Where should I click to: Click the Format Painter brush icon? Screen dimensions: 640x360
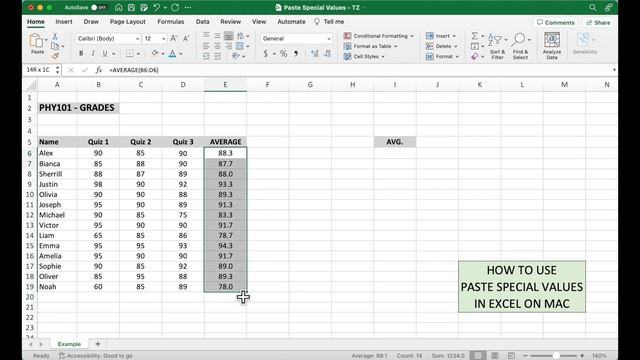click(55, 56)
